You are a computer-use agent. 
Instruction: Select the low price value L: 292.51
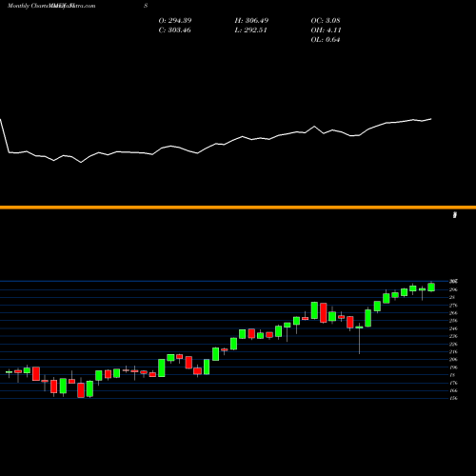tap(250, 30)
